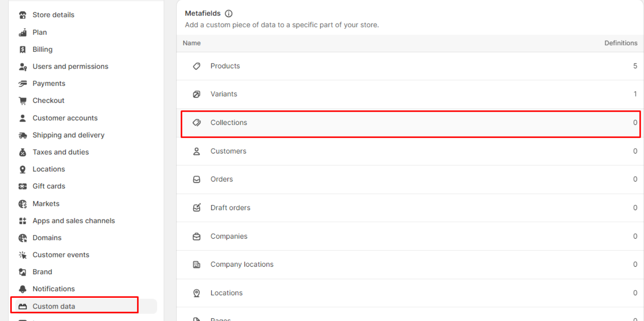Click the Variants definitions count 1

click(x=635, y=94)
